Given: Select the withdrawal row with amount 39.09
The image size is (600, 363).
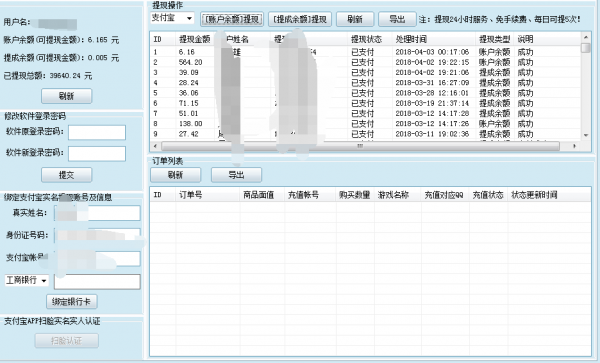Looking at the screenshot, I should coord(365,73).
